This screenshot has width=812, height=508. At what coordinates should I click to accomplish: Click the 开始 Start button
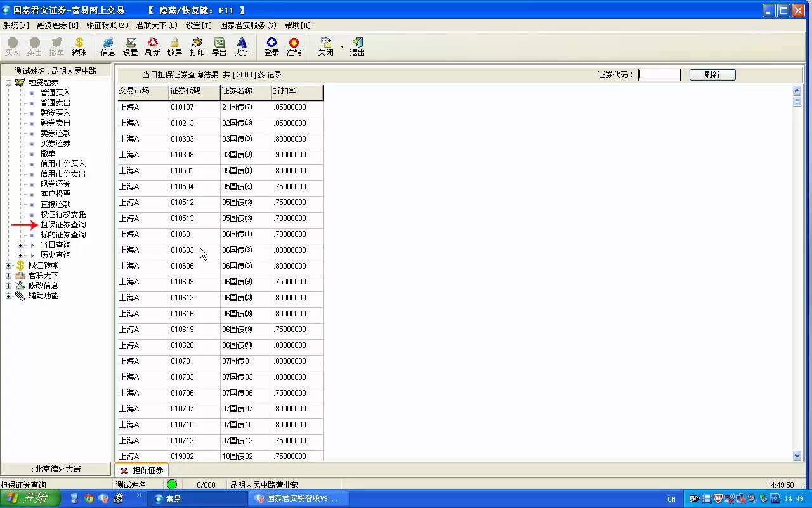[30, 498]
